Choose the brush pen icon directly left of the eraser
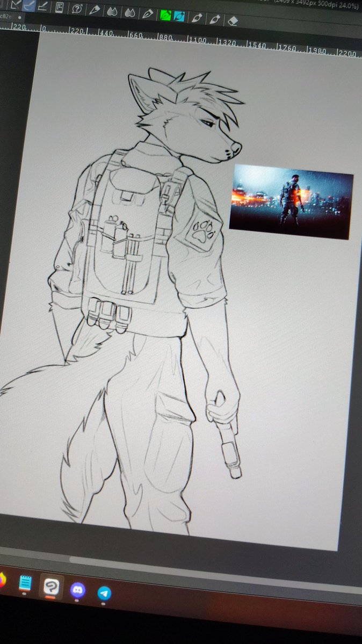The image size is (362, 644). pos(214,19)
